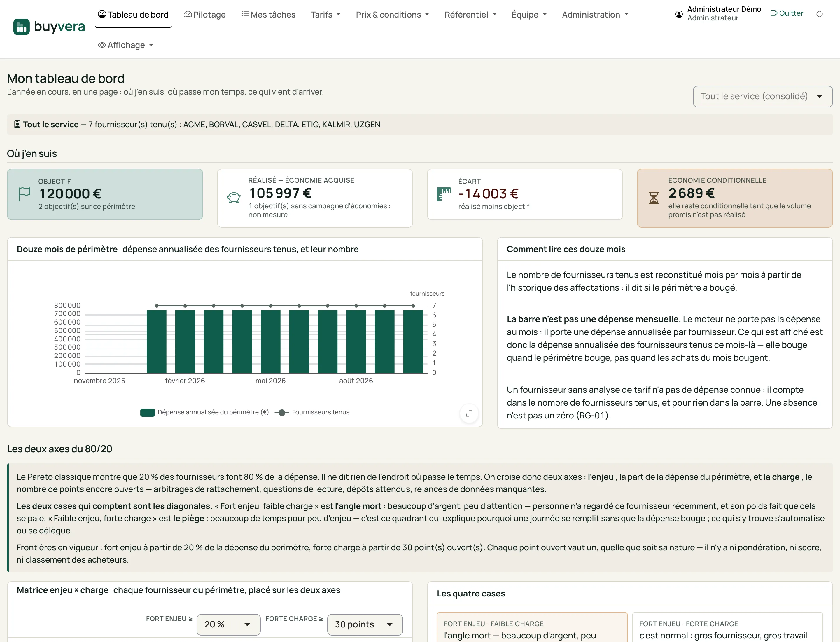
Task: Click the Fort enjeu · Forte charge card
Action: pyautogui.click(x=727, y=627)
